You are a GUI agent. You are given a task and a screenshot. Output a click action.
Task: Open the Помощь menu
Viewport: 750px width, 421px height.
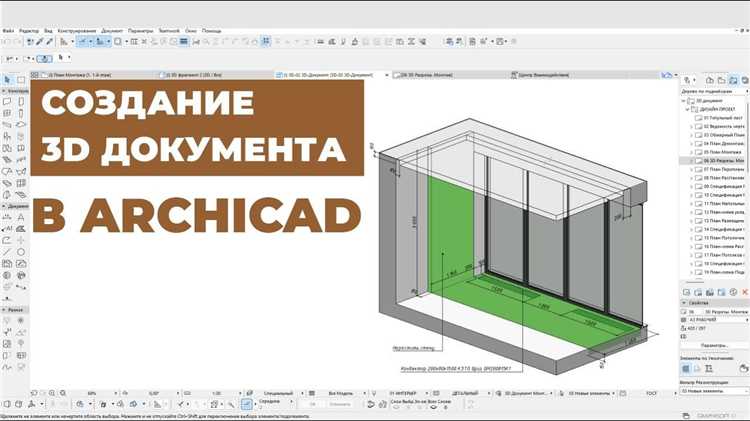pyautogui.click(x=211, y=31)
